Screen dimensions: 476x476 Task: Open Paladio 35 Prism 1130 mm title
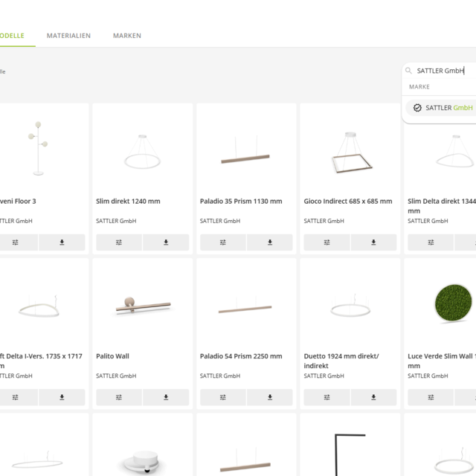tap(241, 202)
